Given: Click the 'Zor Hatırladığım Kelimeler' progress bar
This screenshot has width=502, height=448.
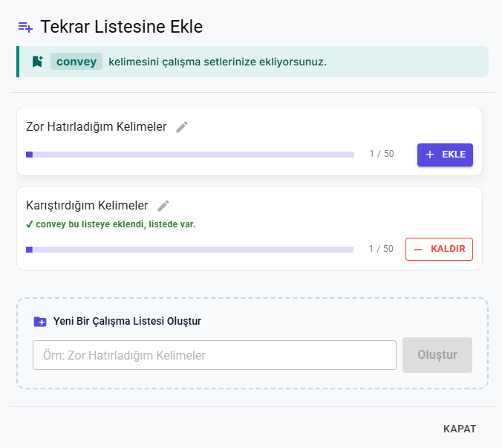Looking at the screenshot, I should [x=190, y=155].
